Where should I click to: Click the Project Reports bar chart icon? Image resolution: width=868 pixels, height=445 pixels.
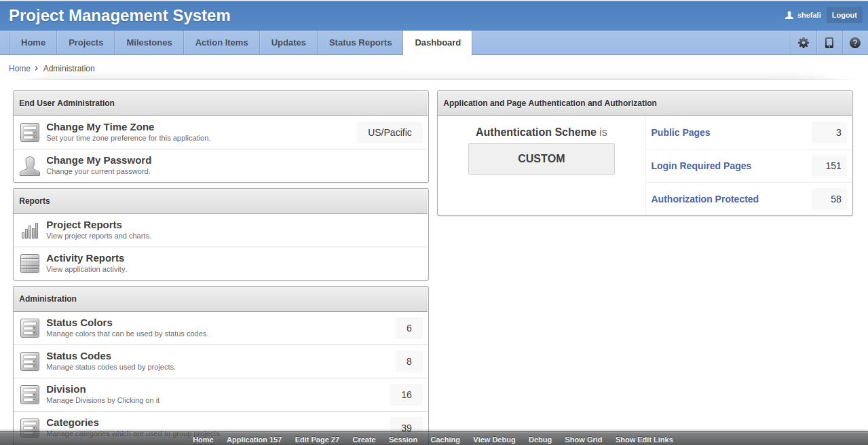30,231
